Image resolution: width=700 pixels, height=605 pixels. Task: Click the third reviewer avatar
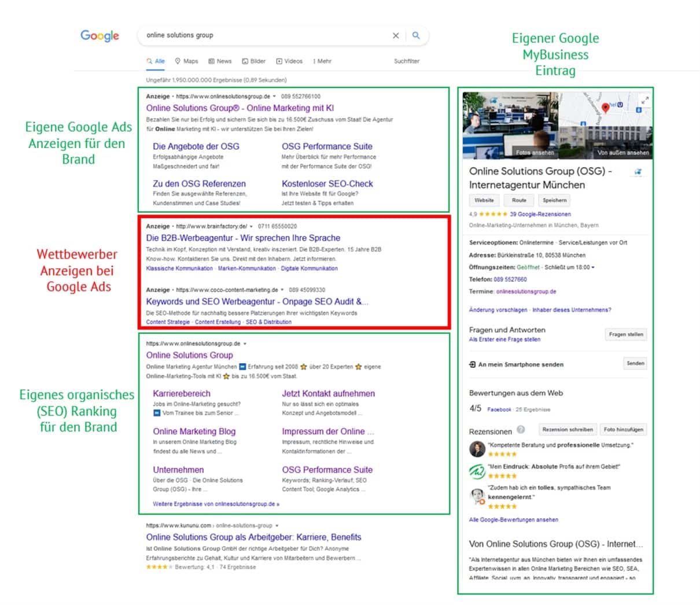point(477,496)
